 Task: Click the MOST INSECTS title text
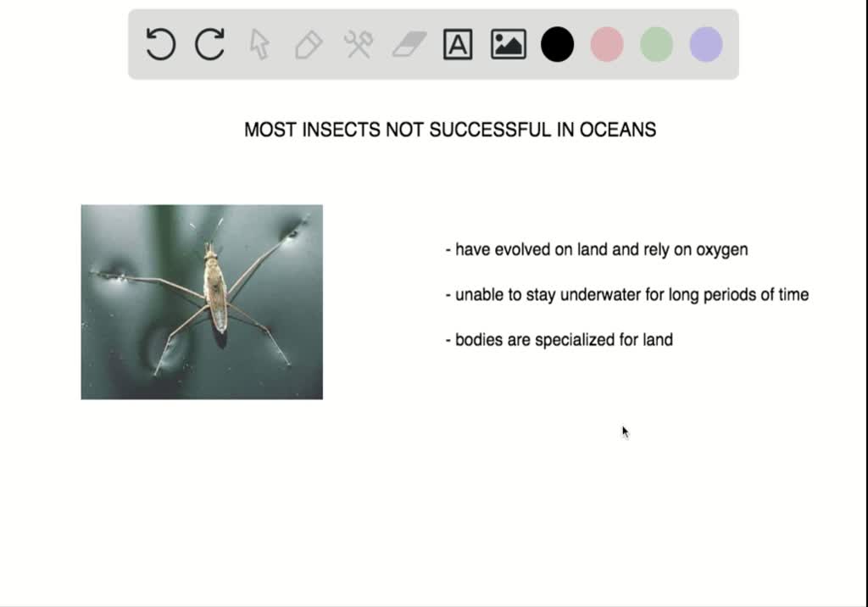point(449,130)
